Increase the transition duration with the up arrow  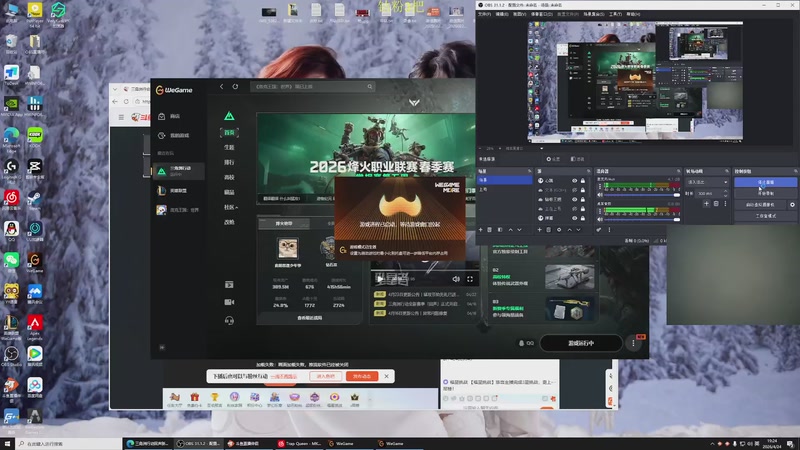pyautogui.click(x=726, y=191)
